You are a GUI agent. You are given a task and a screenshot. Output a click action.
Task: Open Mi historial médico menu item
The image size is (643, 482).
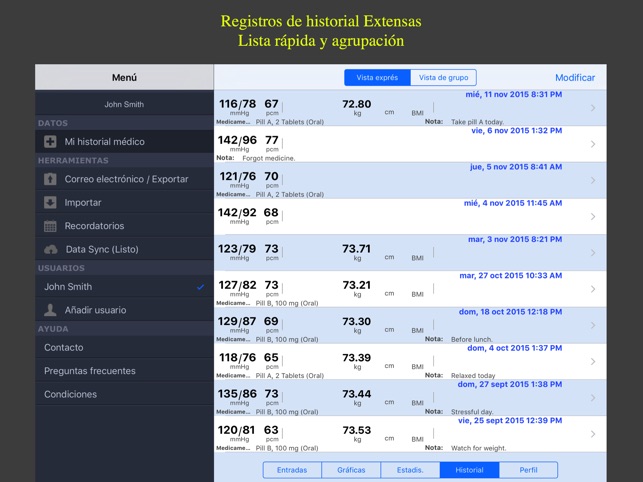tap(124, 142)
